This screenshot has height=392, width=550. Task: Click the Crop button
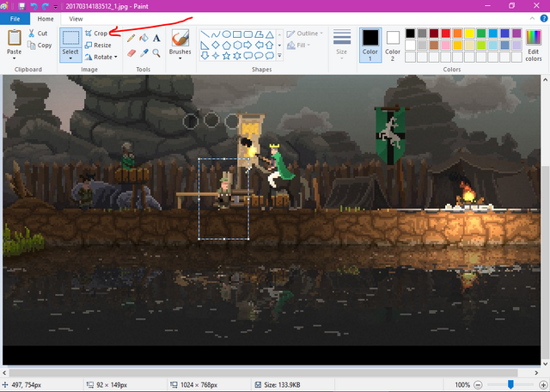pos(96,34)
